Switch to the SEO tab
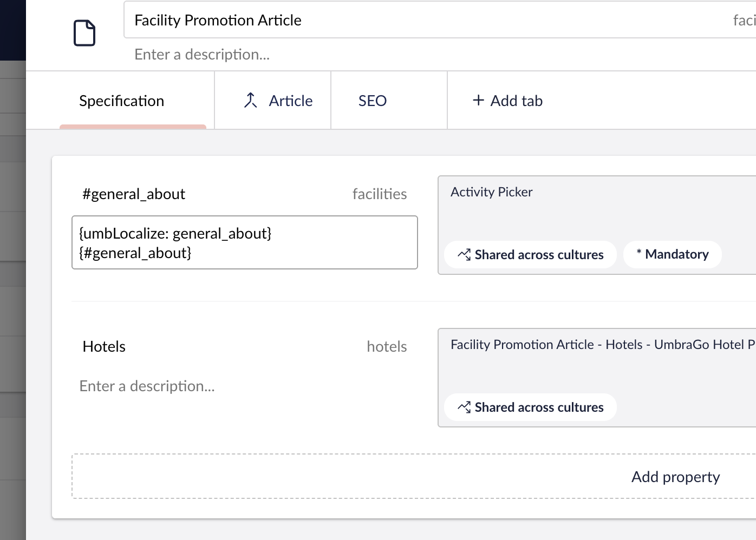756x540 pixels. tap(373, 101)
